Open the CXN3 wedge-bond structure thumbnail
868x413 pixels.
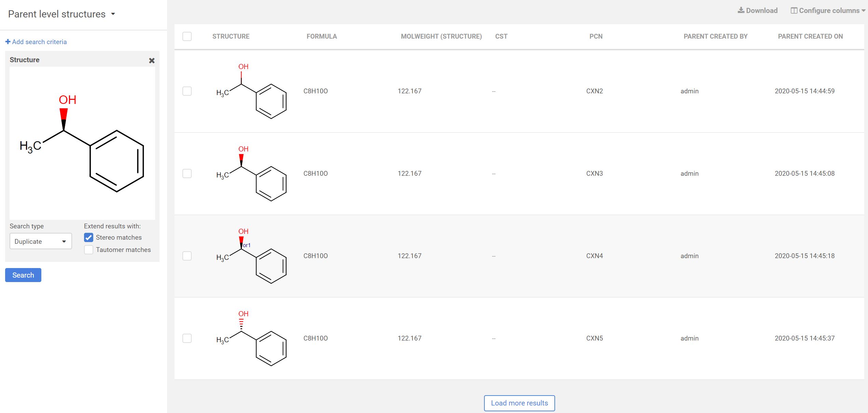click(x=251, y=174)
